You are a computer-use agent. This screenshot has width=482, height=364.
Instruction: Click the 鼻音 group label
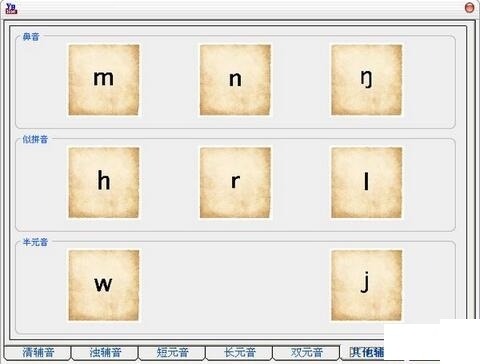(x=31, y=37)
